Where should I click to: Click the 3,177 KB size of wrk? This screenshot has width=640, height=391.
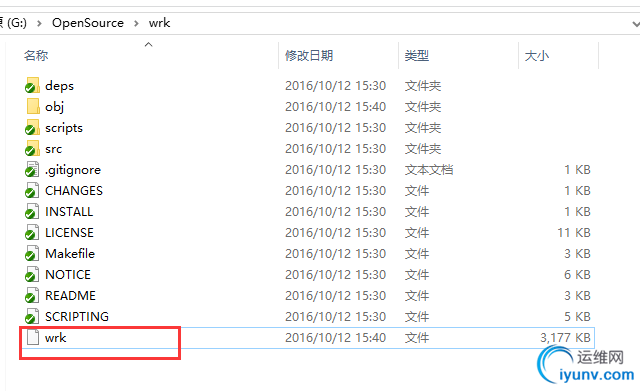tap(565, 338)
